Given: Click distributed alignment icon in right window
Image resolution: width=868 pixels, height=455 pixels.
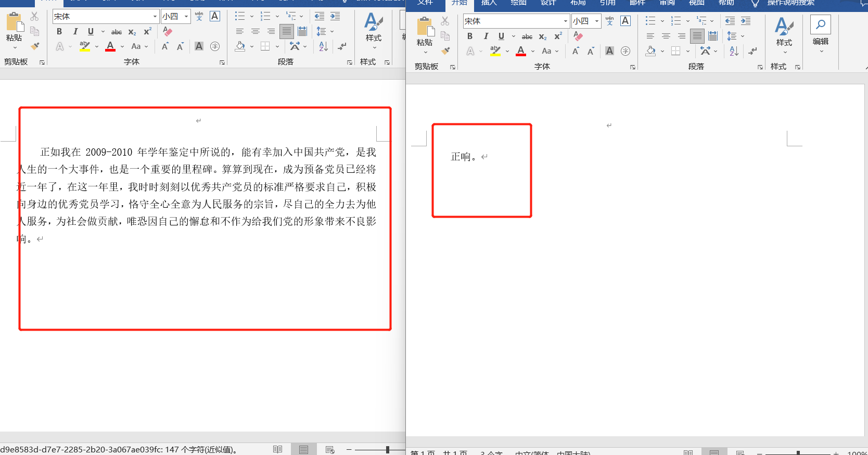Looking at the screenshot, I should coord(713,36).
